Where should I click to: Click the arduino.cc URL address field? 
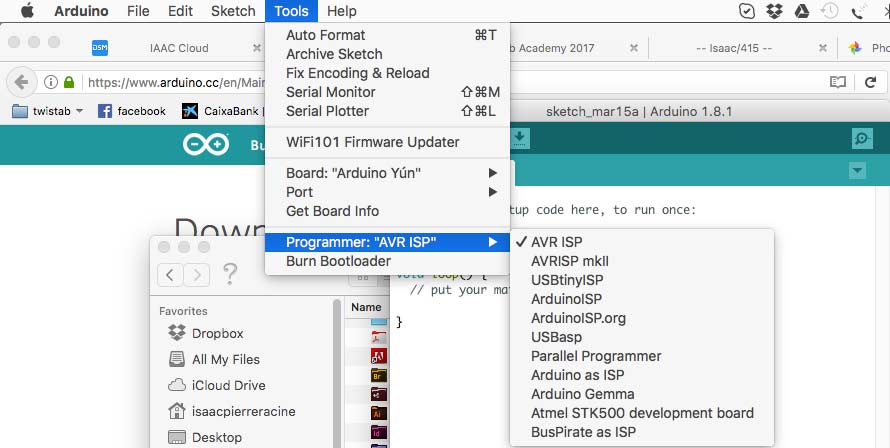tap(176, 82)
